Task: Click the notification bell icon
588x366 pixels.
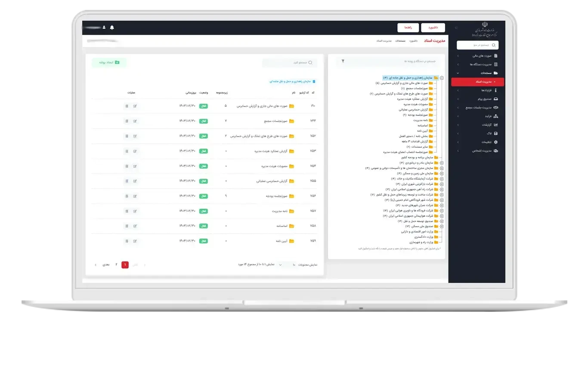Action: coord(112,28)
